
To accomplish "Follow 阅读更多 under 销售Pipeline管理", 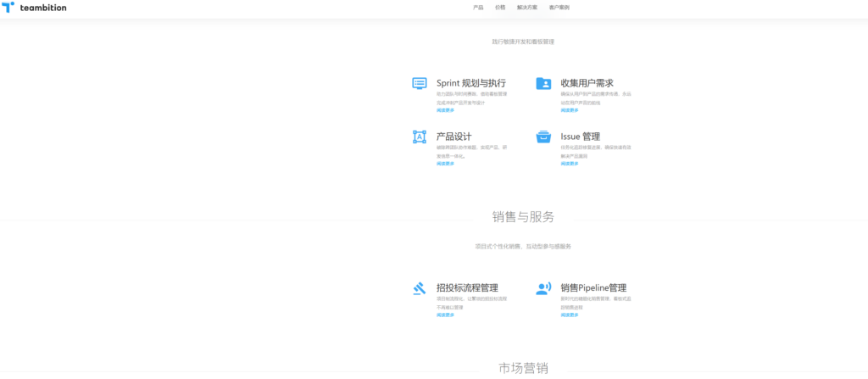I will 569,315.
